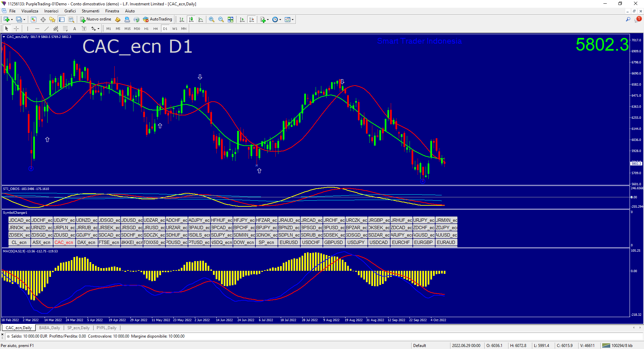
Task: Load EURUSD symbol button
Action: [289, 242]
